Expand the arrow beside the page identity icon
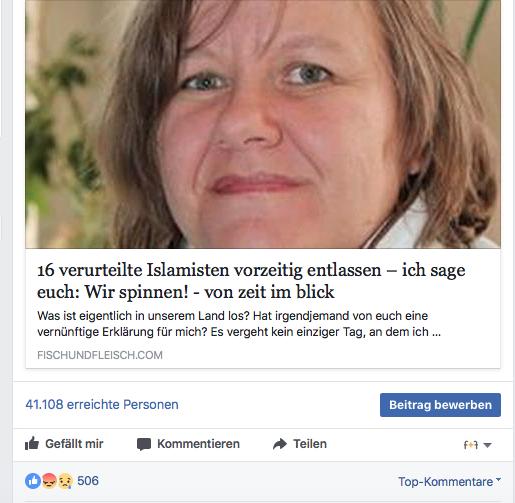 point(487,445)
